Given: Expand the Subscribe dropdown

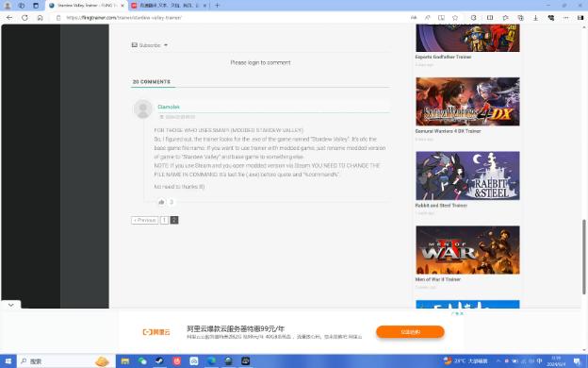Looking at the screenshot, I should (150, 45).
